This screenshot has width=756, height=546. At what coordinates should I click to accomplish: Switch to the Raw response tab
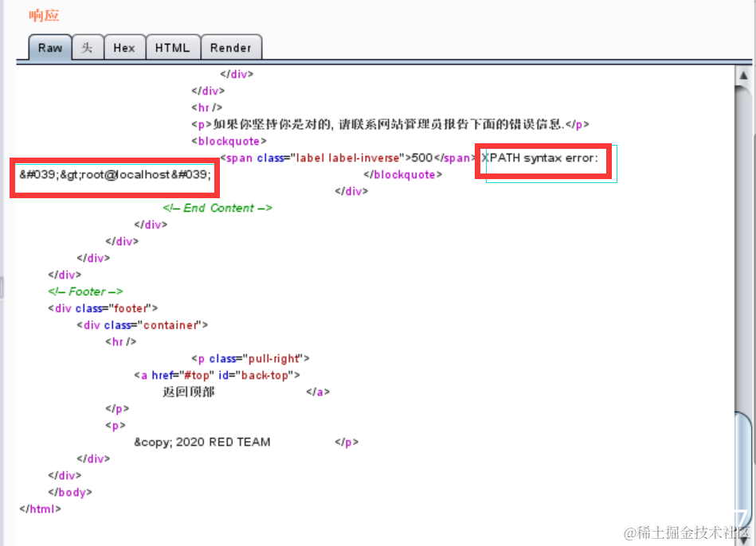point(50,48)
